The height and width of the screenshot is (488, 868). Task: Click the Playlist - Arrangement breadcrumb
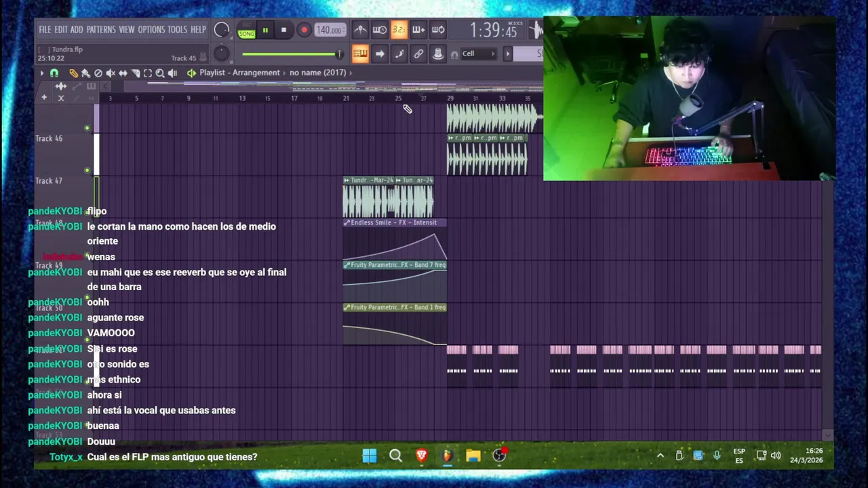click(239, 73)
